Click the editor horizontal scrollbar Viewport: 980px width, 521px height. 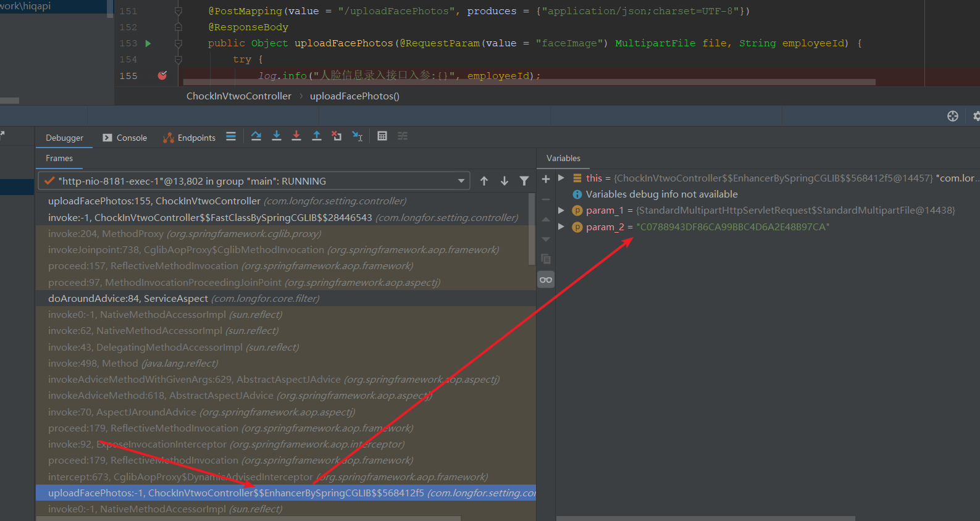(x=529, y=82)
